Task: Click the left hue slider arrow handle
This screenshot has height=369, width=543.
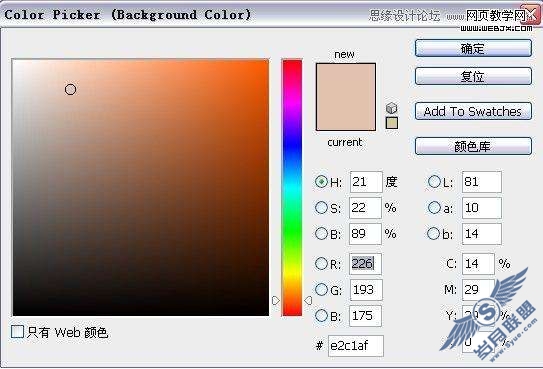Action: (276, 300)
